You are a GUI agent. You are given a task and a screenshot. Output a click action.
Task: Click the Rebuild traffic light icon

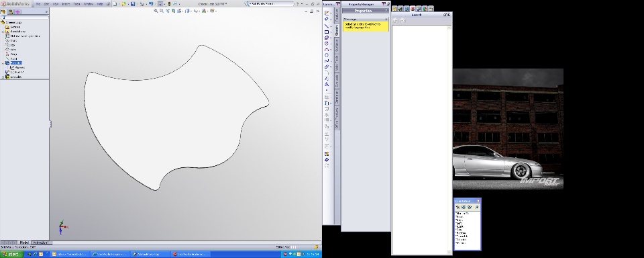point(169,4)
